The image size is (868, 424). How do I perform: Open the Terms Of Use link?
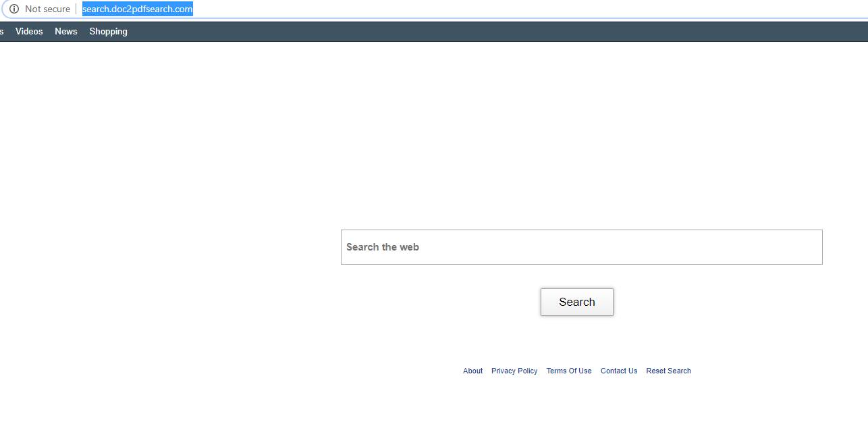[x=569, y=371]
